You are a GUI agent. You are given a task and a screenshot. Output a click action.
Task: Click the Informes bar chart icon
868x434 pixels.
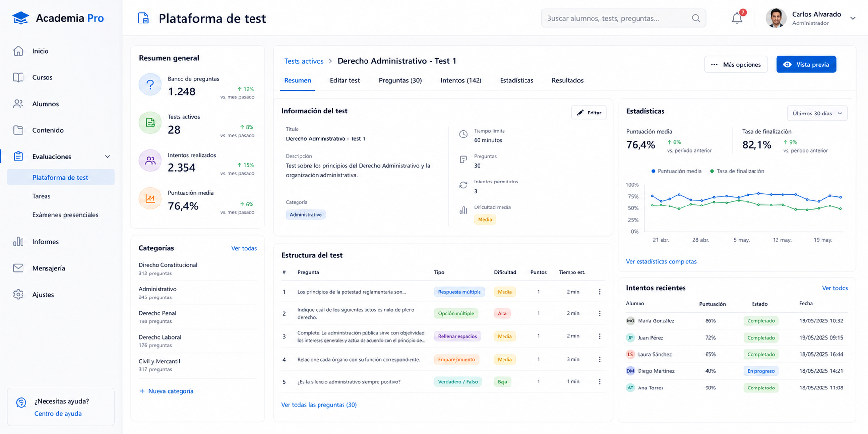[18, 242]
